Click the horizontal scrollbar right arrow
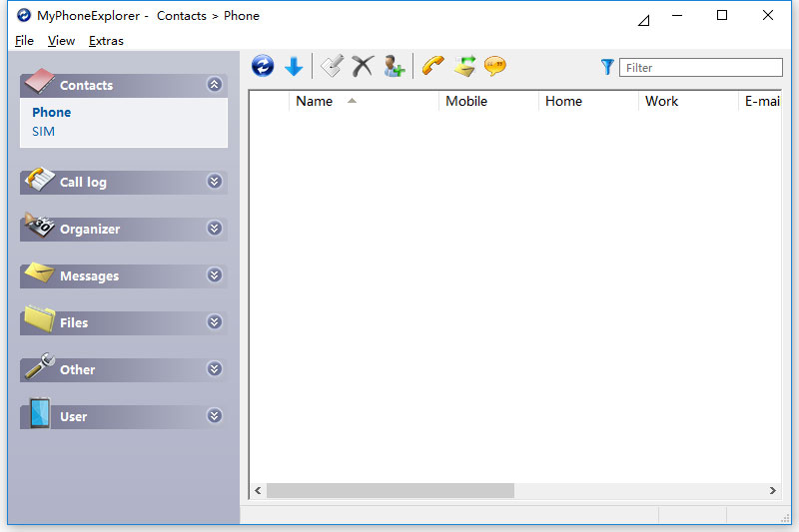Screen dimensions: 799x532 772,491
